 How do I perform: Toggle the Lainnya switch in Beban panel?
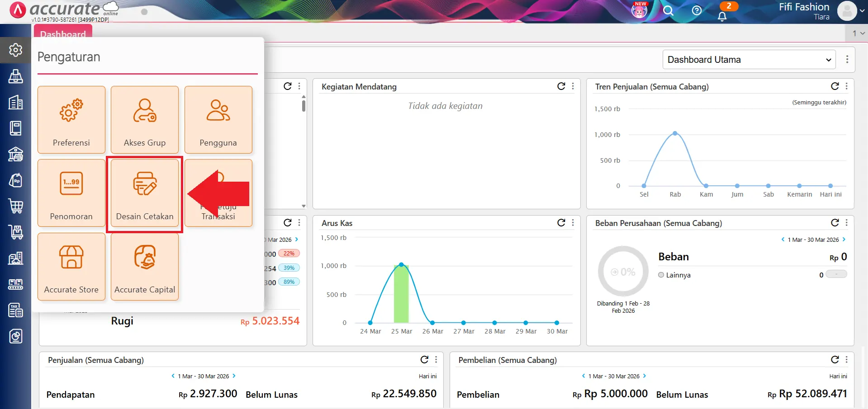(836, 274)
